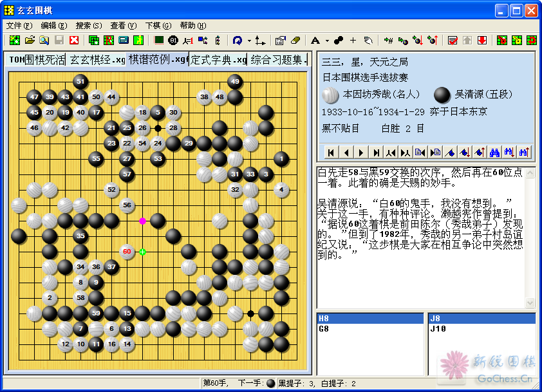Select the plus cross marker tool

pos(353,40)
